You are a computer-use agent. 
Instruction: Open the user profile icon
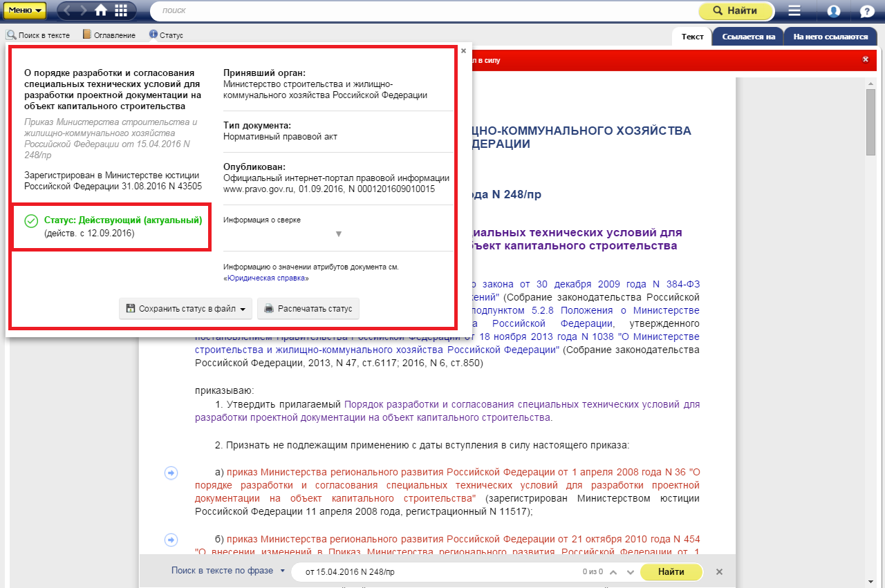click(833, 11)
